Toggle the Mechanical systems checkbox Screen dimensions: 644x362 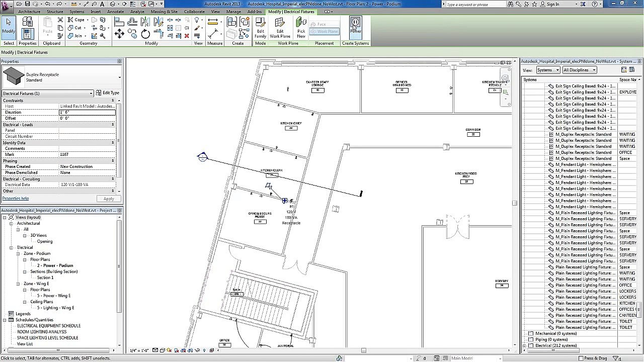click(531, 333)
